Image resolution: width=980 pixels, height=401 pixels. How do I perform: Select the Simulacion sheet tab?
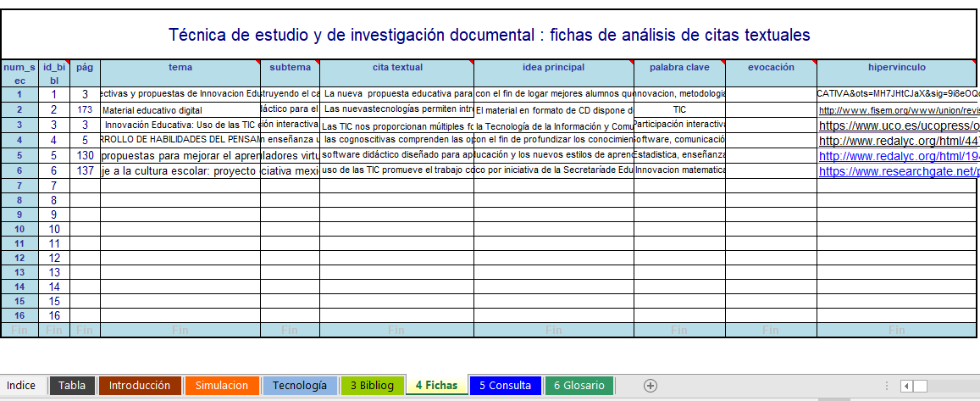click(x=222, y=386)
